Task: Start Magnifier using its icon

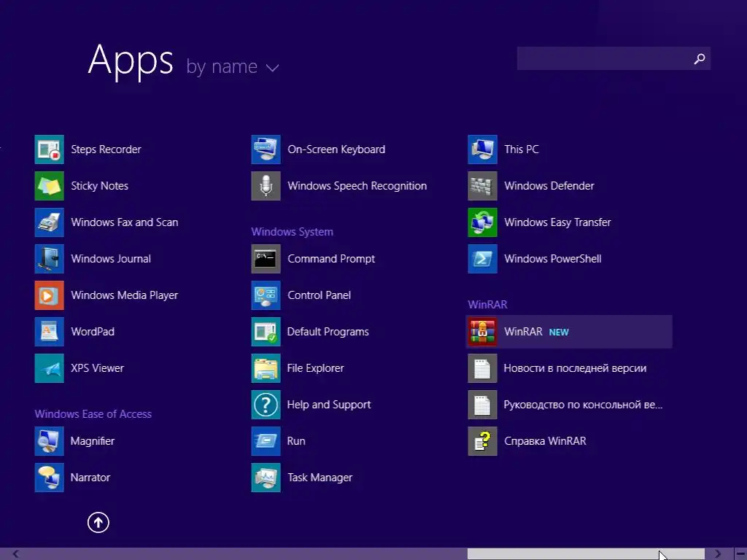Action: click(49, 441)
